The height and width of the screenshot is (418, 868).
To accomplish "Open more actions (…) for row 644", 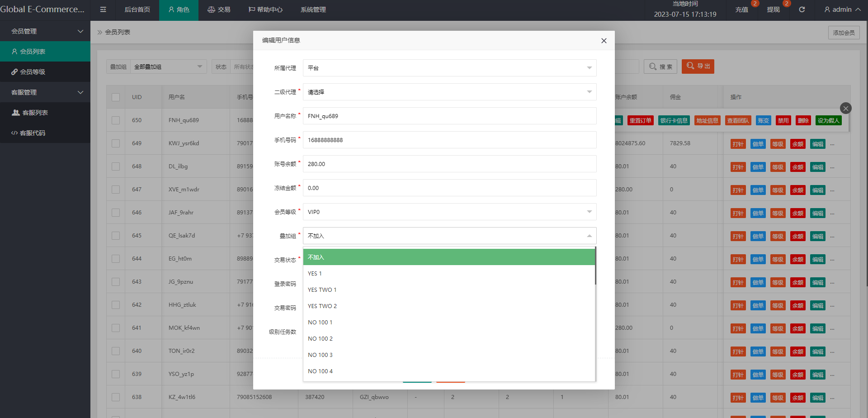I will (x=832, y=260).
